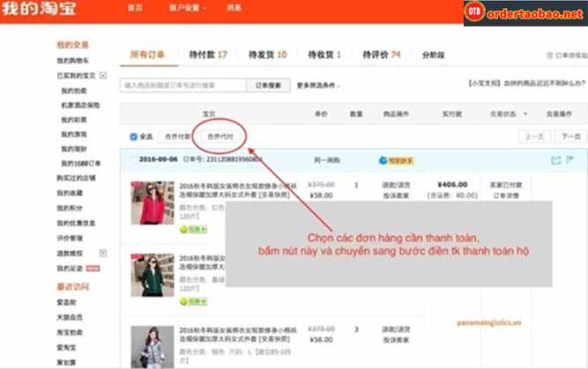Click the 订单搜索 search button
The height and width of the screenshot is (369, 588).
pyautogui.click(x=268, y=85)
